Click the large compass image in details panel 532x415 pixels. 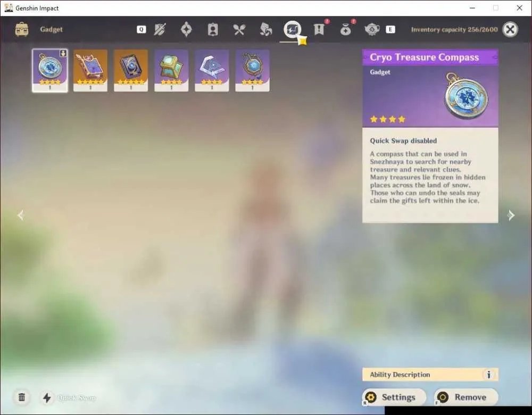coord(467,96)
